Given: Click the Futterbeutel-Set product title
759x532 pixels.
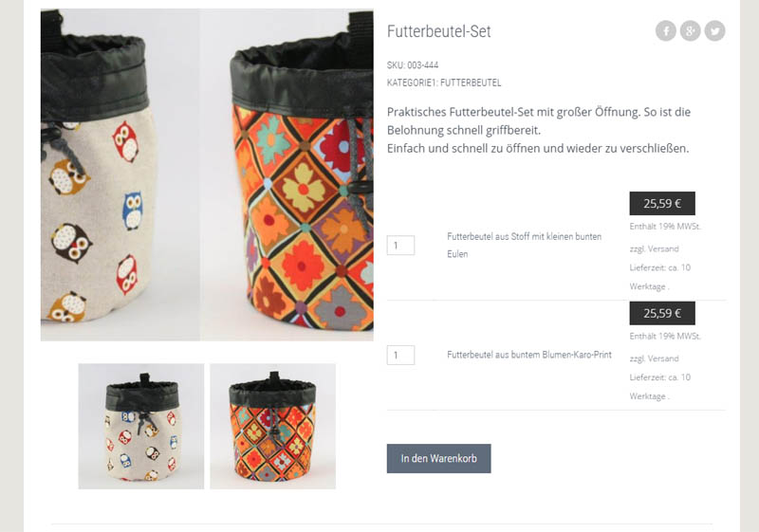Looking at the screenshot, I should click(439, 31).
